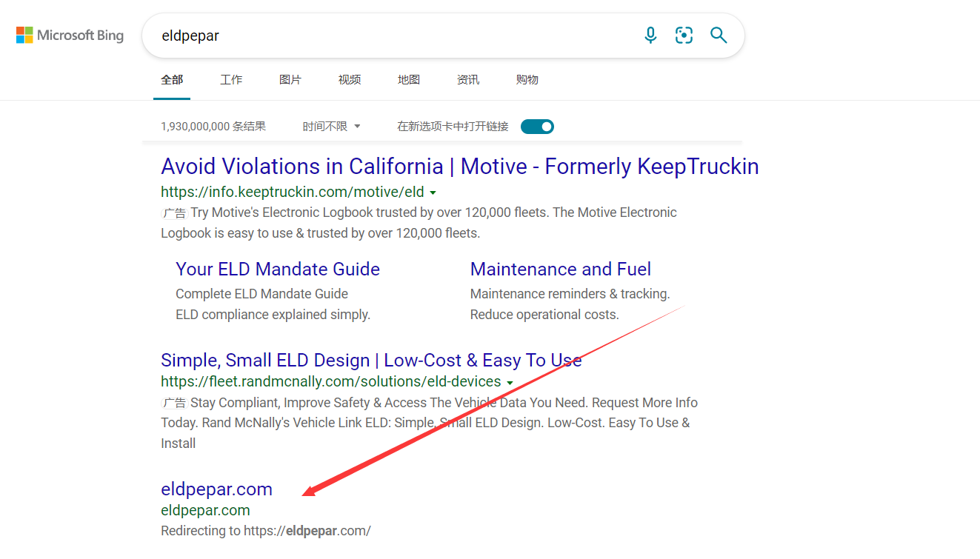Submit search with magnifier icon

point(719,35)
